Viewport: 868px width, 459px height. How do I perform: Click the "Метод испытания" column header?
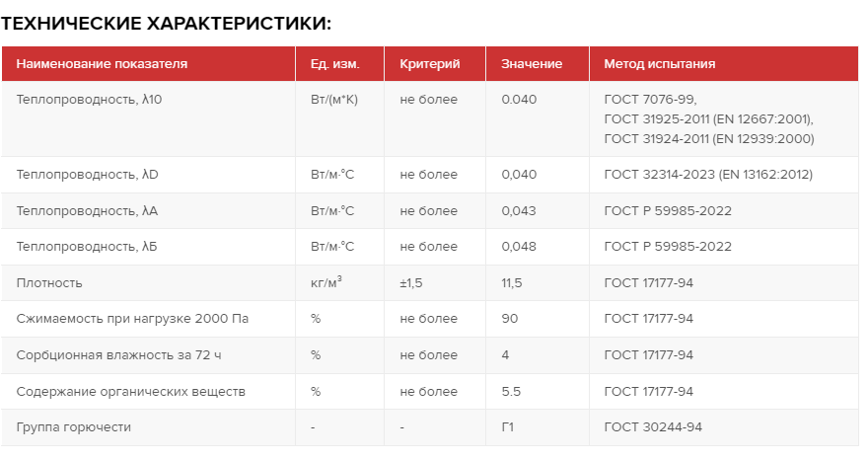click(659, 64)
